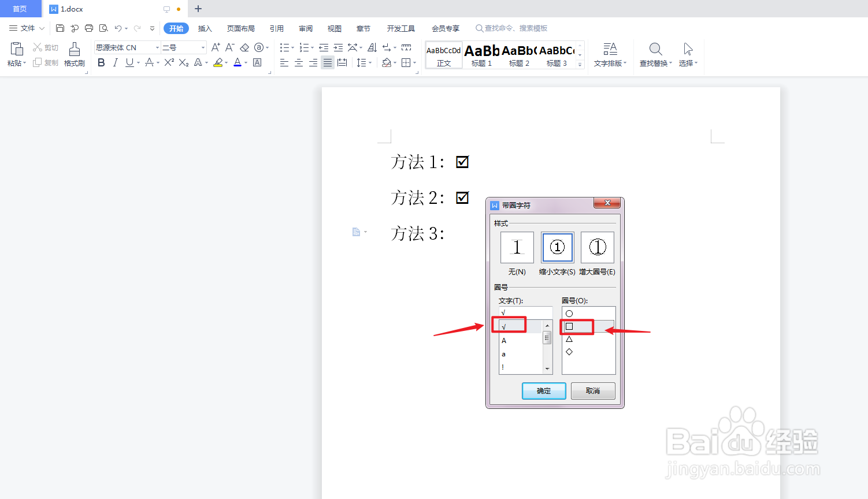
Task: Click the enclosed character (circled a) icon
Action: click(x=259, y=47)
